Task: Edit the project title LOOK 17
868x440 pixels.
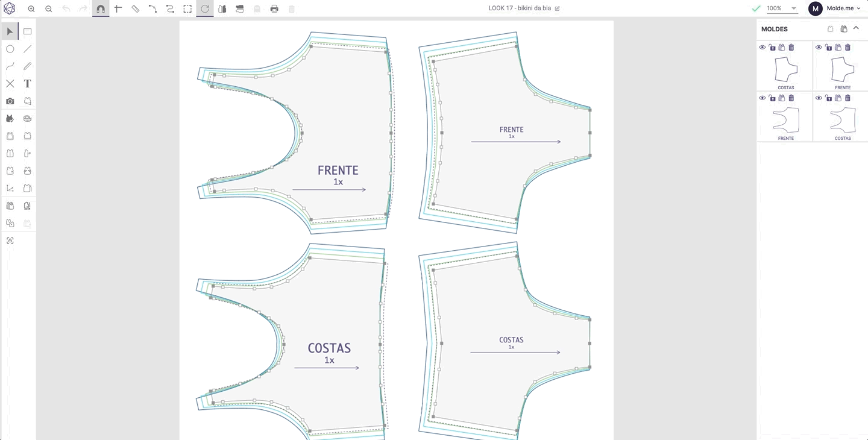Action: tap(557, 8)
